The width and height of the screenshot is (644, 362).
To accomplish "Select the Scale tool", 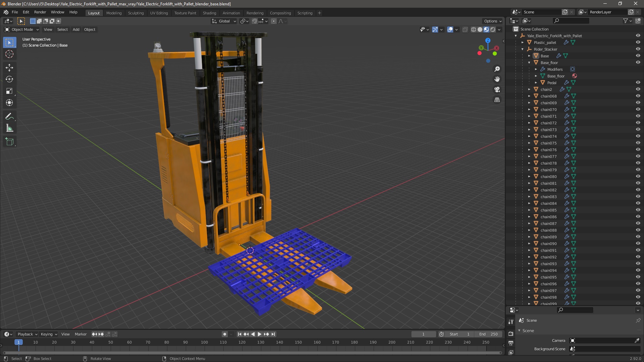I will [9, 91].
